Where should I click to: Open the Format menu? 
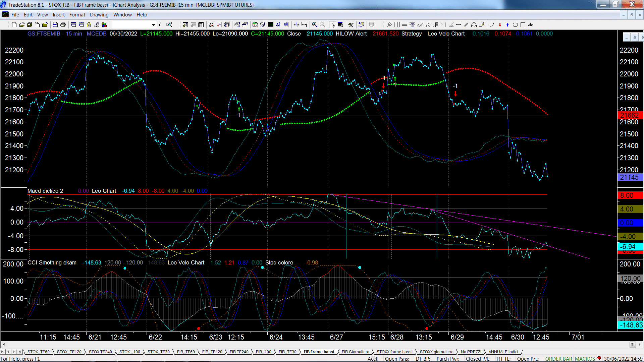coord(77,15)
